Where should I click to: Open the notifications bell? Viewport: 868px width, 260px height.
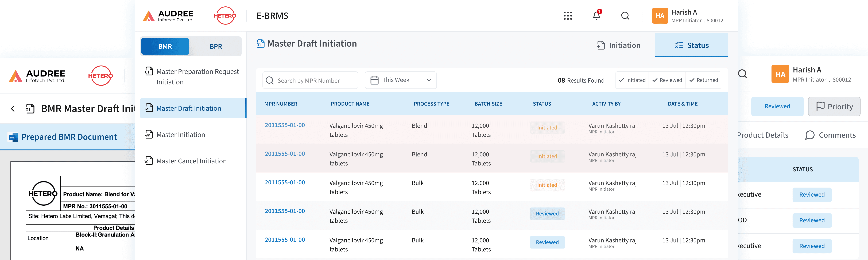coord(596,15)
